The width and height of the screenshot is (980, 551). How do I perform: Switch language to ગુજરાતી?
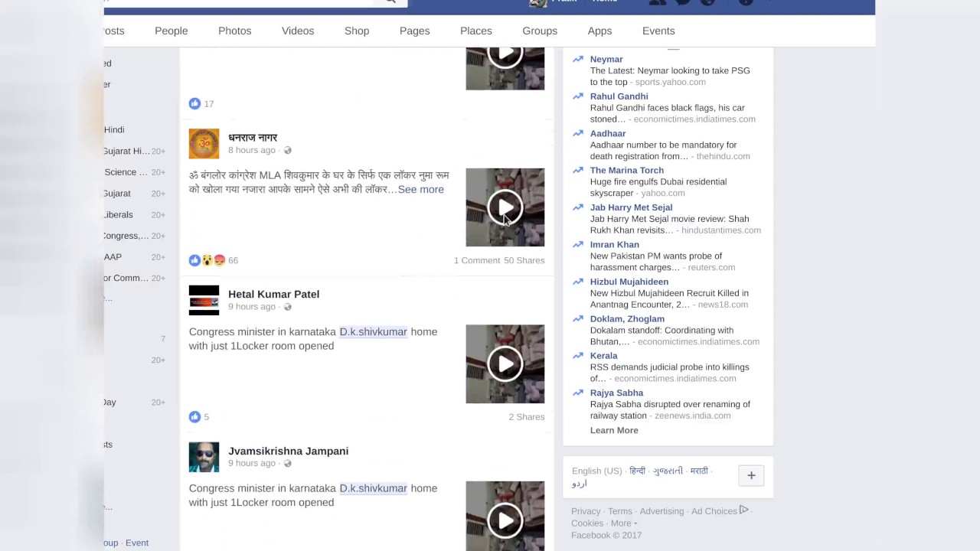(668, 471)
